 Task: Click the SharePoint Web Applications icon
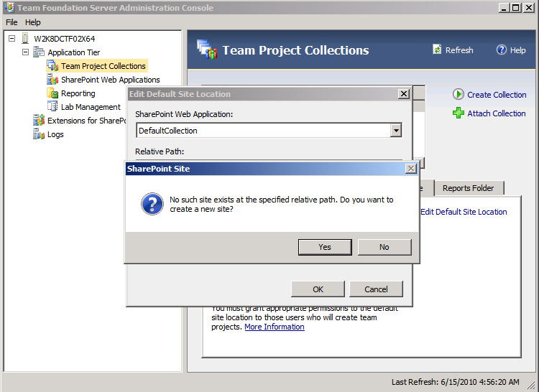52,79
